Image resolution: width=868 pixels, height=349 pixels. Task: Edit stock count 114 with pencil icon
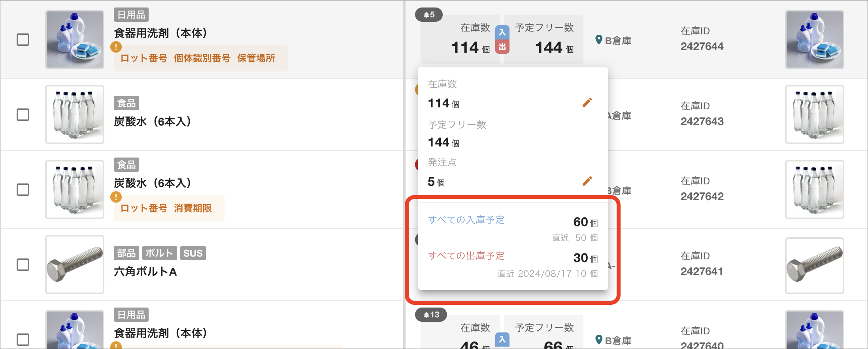pyautogui.click(x=587, y=103)
